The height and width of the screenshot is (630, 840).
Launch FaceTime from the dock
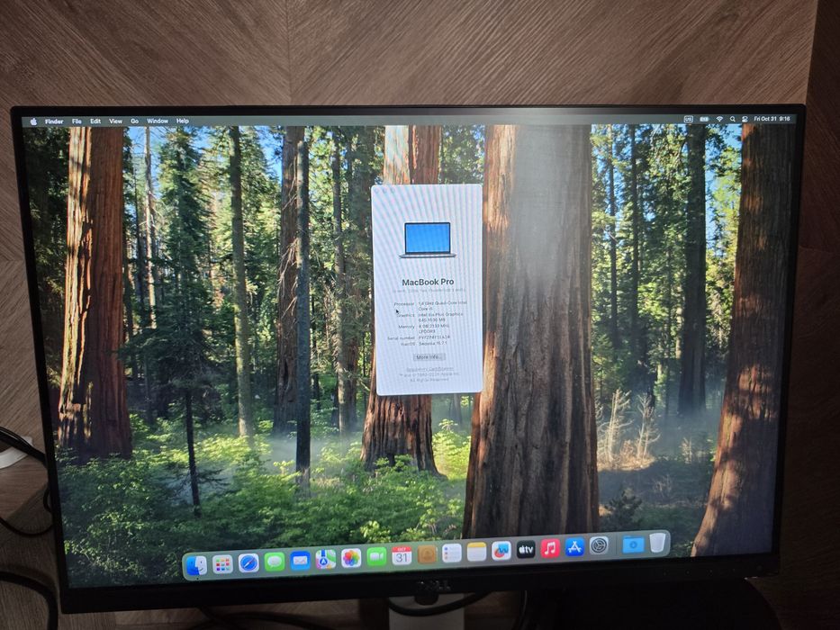[376, 557]
